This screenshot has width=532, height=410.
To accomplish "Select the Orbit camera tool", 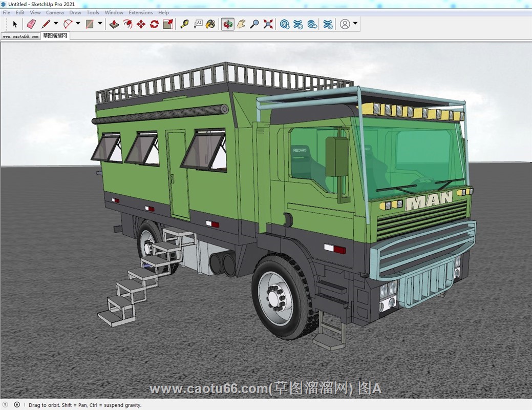I will click(x=228, y=24).
